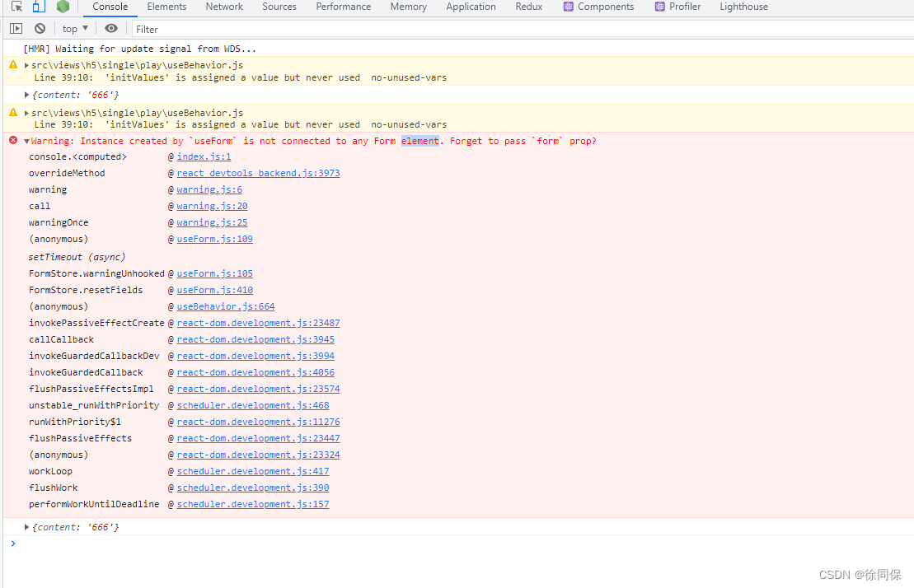This screenshot has height=588, width=914.
Task: Collapse the useForm warning stack trace
Action: (x=26, y=140)
